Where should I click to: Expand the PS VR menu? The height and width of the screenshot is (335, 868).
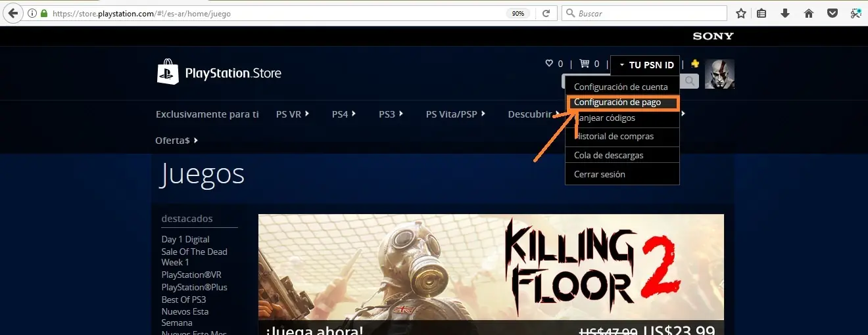tap(293, 114)
